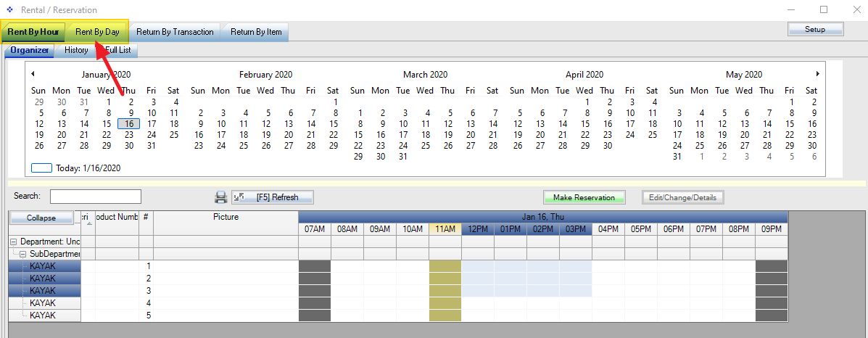The height and width of the screenshot is (338, 868).
Task: Click the 11AM time column header
Action: point(445,229)
